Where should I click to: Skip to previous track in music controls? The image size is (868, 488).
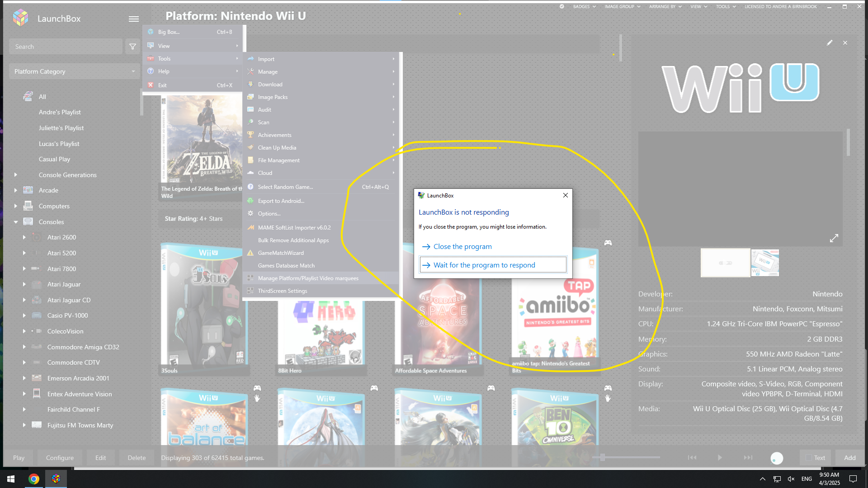click(692, 458)
